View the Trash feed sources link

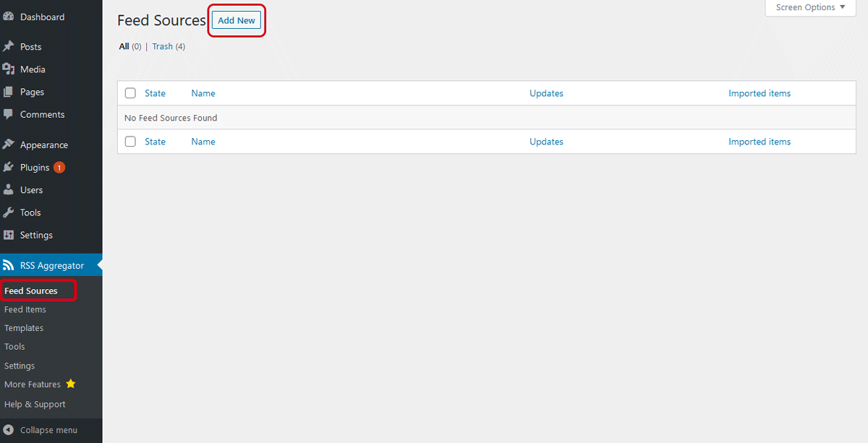click(162, 46)
